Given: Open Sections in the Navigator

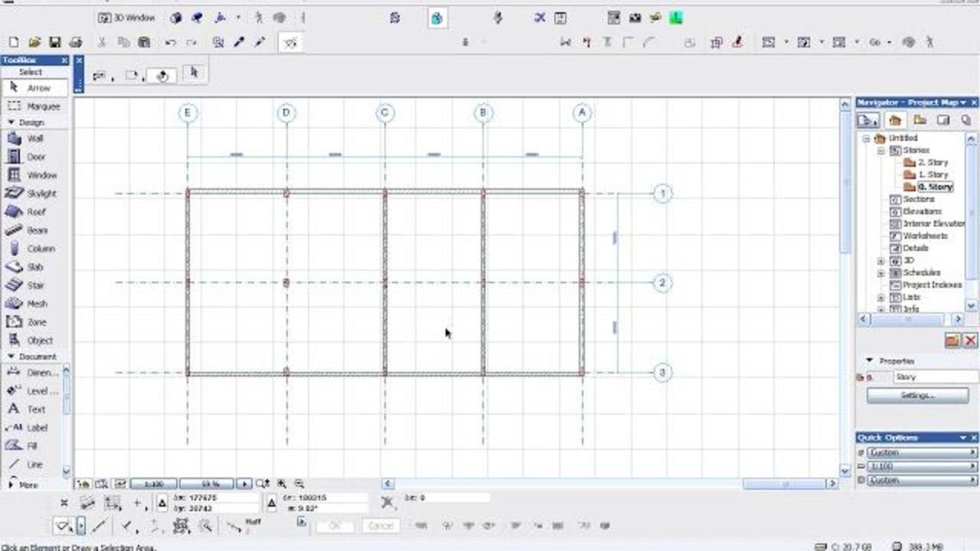Looking at the screenshot, I should pyautogui.click(x=912, y=200).
